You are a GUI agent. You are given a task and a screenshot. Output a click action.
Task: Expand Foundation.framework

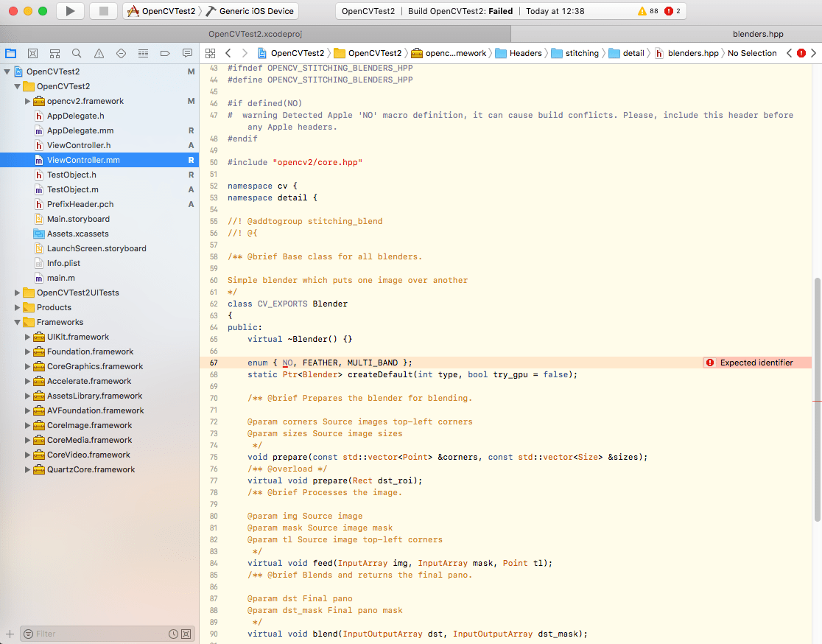click(x=27, y=351)
